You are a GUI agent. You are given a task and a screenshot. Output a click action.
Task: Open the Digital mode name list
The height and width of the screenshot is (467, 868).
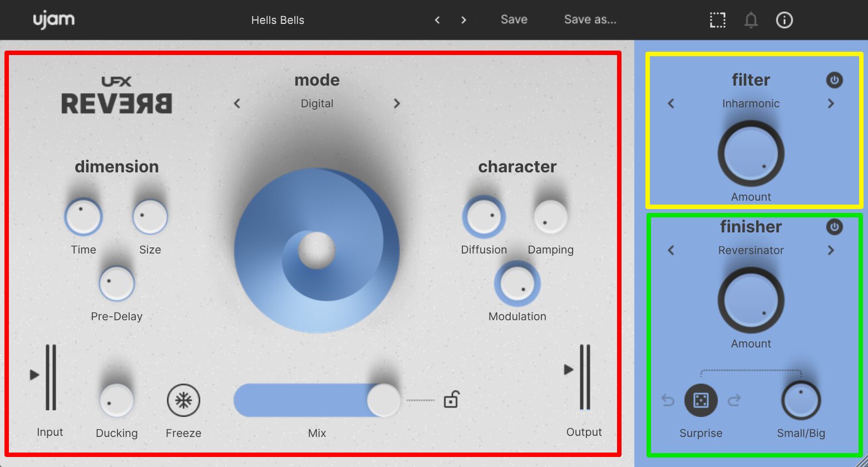click(317, 103)
